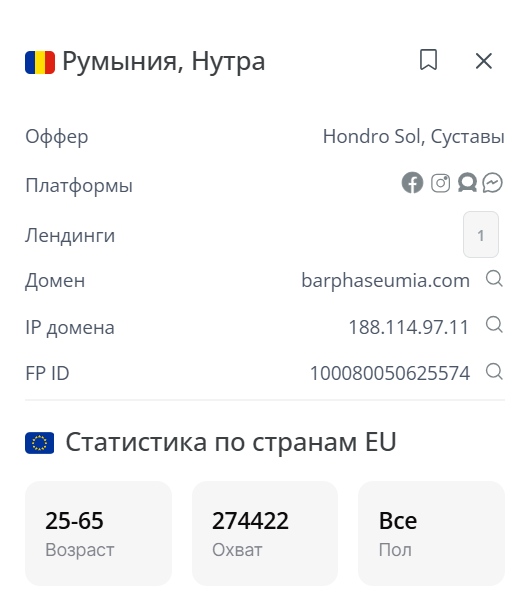Click the barphaseumia.com domain text
The width and height of the screenshot is (530, 605).
tap(385, 281)
